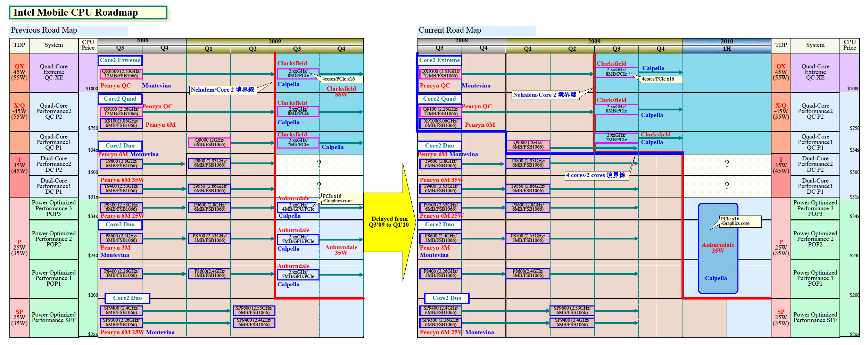The width and height of the screenshot is (868, 345).
Task: Click 'Core2 Quad' box in Previous Road Map
Action: pyautogui.click(x=120, y=99)
